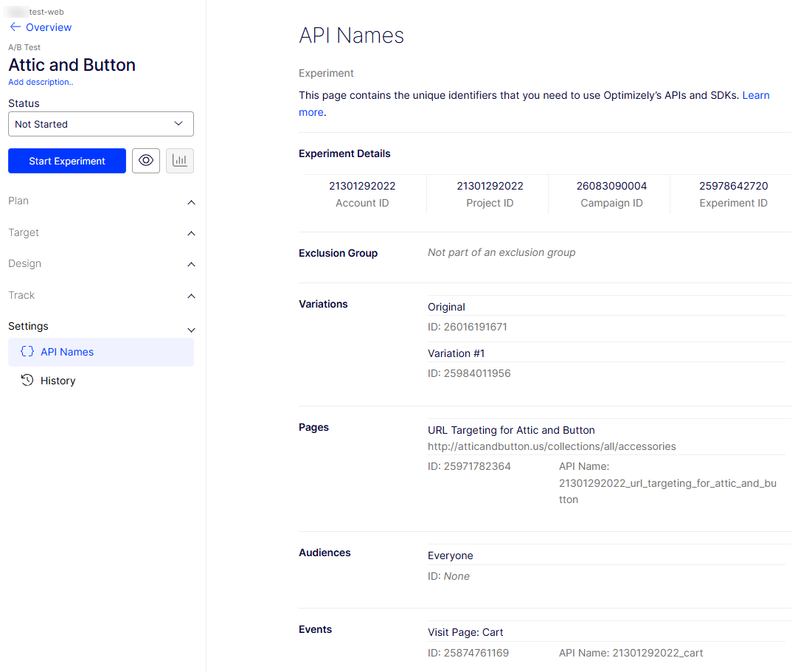Select the API Names menu item

[67, 352]
